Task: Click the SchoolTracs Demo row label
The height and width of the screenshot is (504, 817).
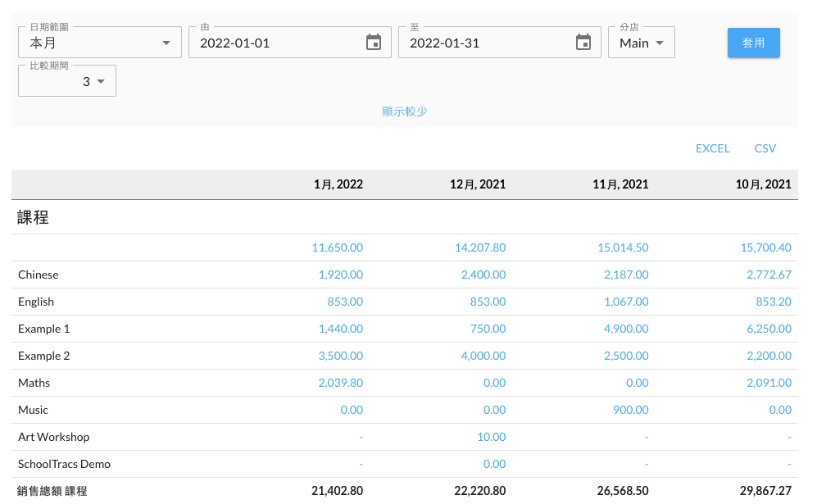Action: [x=64, y=465]
